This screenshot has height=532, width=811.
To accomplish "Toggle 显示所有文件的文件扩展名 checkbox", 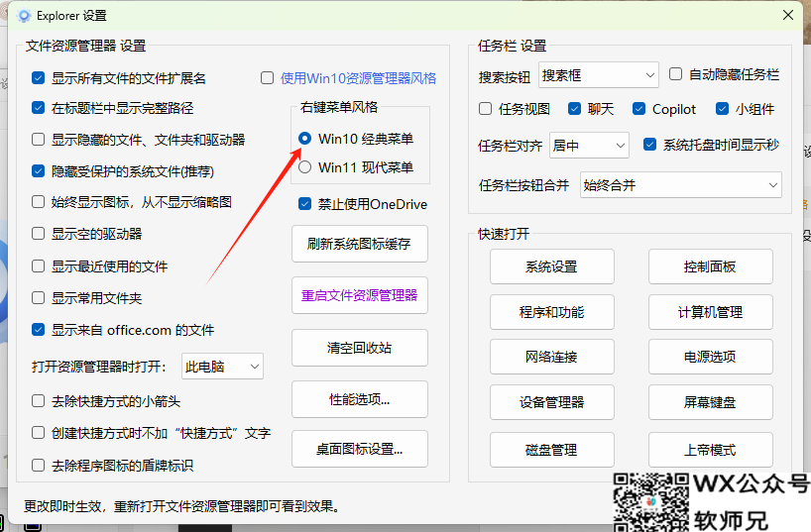I will click(x=39, y=78).
